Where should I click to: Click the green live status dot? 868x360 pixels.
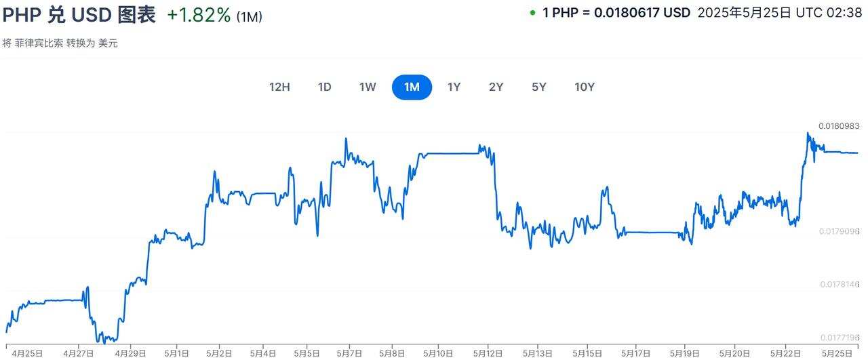click(x=533, y=12)
